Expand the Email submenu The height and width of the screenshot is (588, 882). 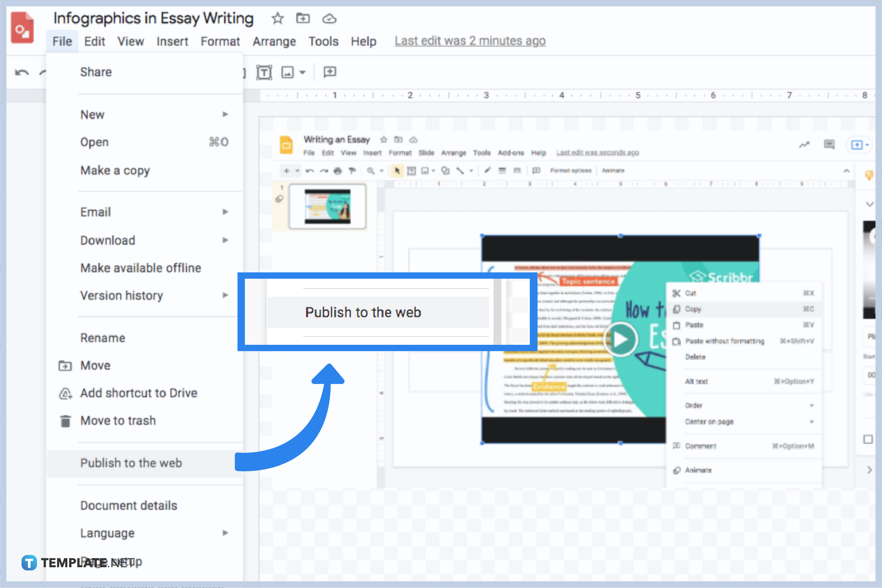tap(226, 212)
